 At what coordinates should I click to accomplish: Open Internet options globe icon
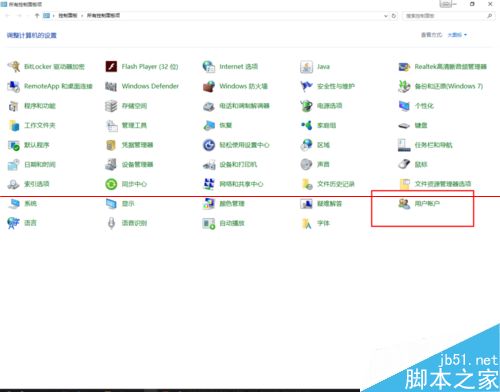(x=209, y=67)
